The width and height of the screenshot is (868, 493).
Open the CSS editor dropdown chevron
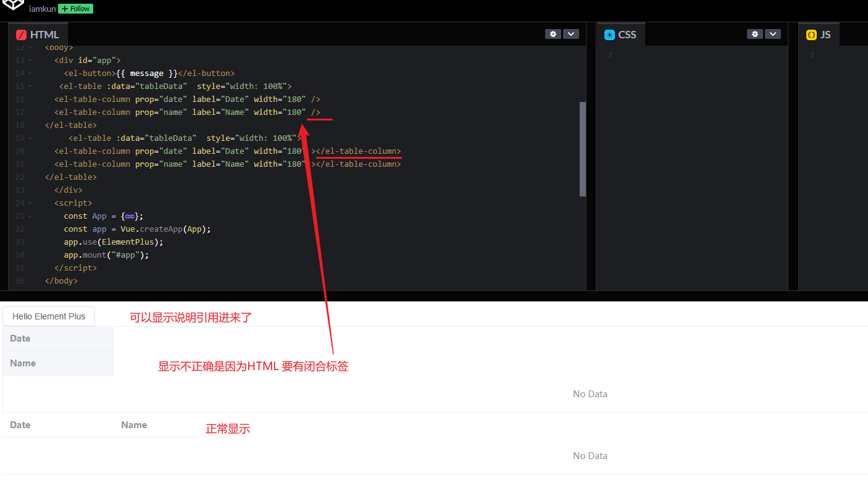773,34
